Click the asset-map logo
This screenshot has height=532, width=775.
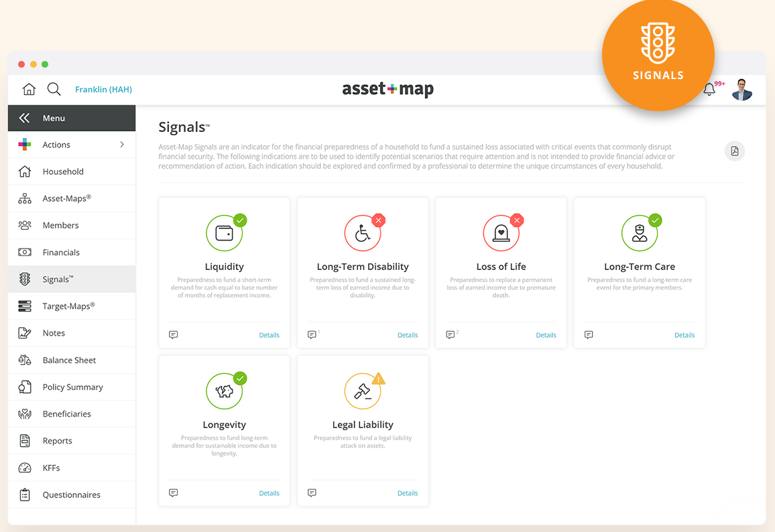(388, 89)
